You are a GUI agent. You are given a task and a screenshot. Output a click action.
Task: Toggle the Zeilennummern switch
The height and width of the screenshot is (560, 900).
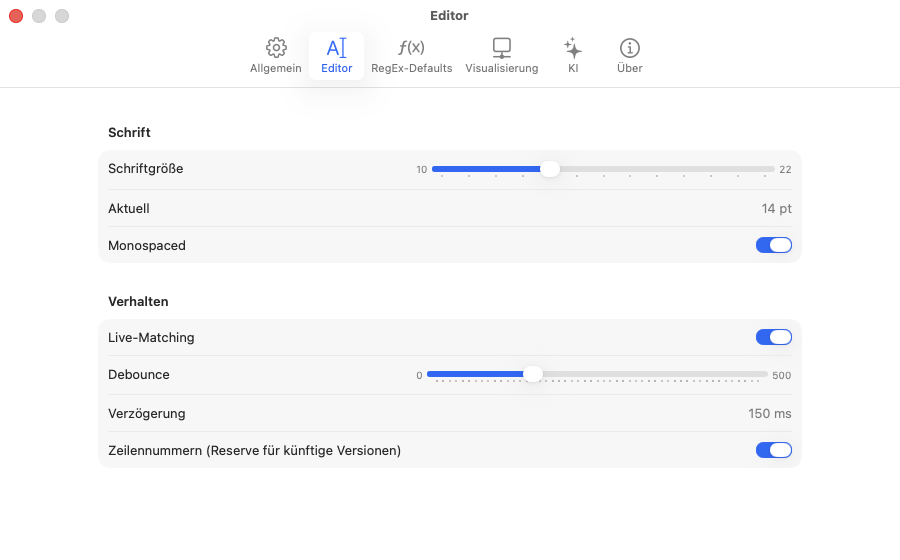(x=774, y=450)
